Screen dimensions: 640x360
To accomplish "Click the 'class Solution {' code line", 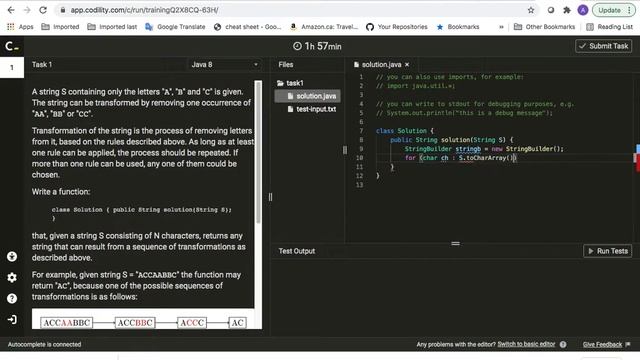I will (x=404, y=131).
